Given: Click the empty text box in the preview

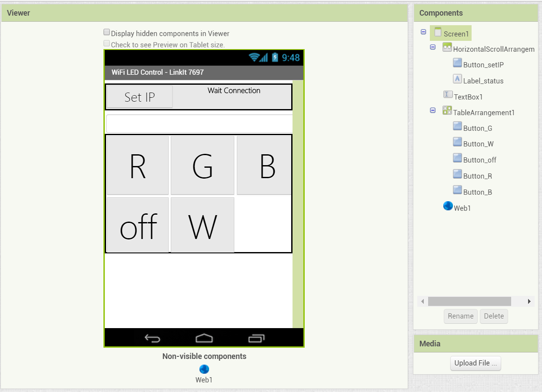Looking at the screenshot, I should click(200, 124).
